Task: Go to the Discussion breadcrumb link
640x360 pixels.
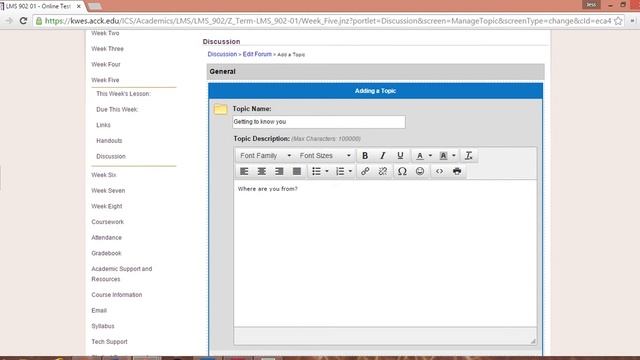Action: click(x=222, y=54)
